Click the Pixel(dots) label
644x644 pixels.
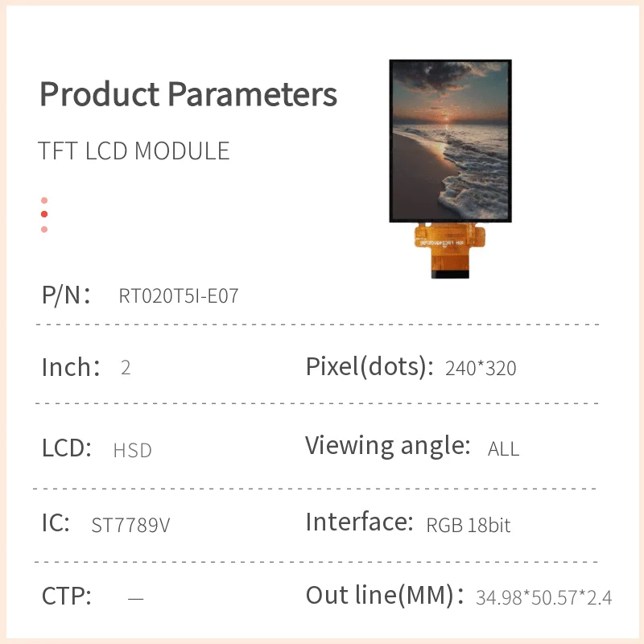[x=365, y=367]
